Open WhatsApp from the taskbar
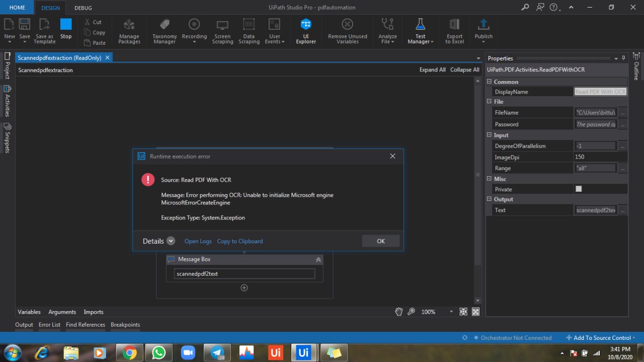The width and height of the screenshot is (644, 362). [158, 353]
